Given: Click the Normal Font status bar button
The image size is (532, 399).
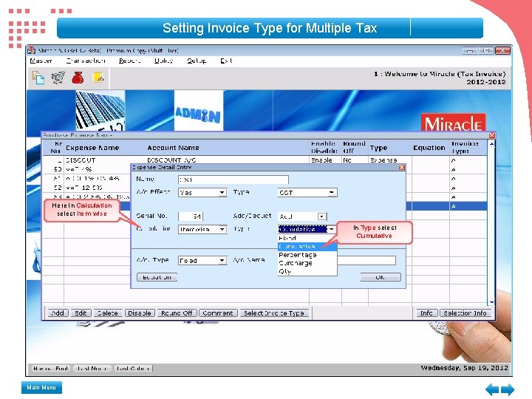Looking at the screenshot, I should 51,369.
